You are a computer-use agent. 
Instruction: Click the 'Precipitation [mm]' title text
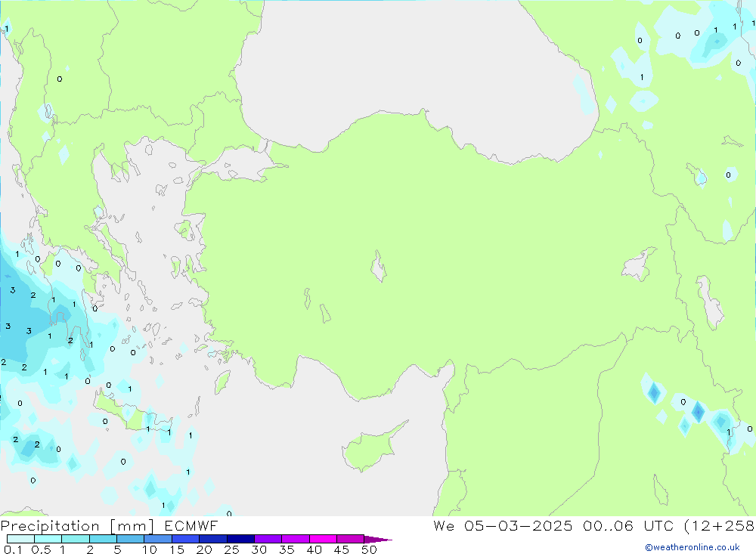(x=77, y=526)
